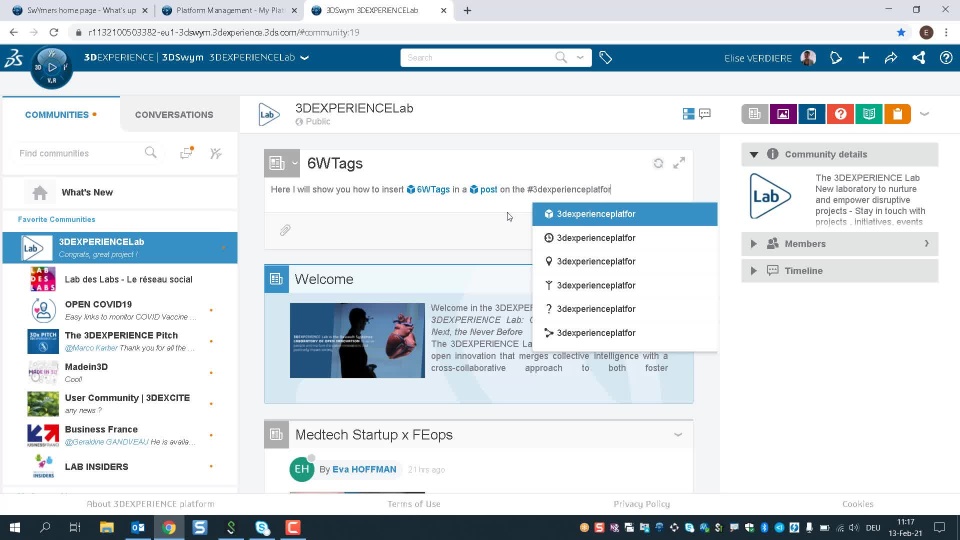Select the 'Where' pin 3dexperienceplatfor suggestion
This screenshot has width=960, height=540.
point(624,261)
